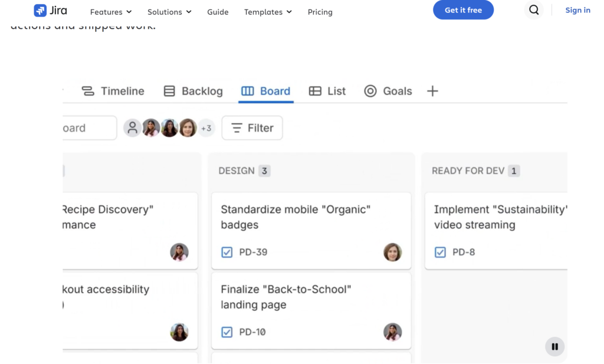
Task: Open the search magnifier icon
Action: click(533, 10)
